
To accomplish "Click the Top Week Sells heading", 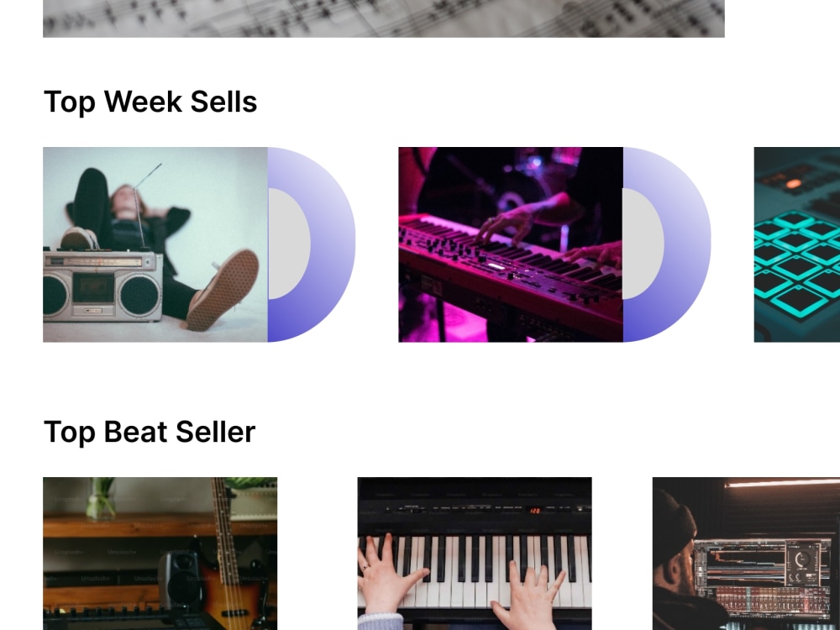I will pyautogui.click(x=150, y=102).
